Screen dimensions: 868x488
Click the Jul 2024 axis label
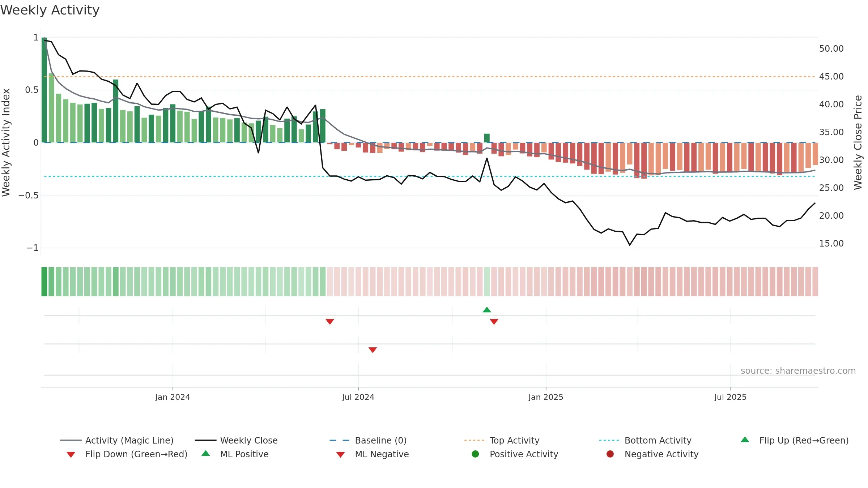point(358,397)
